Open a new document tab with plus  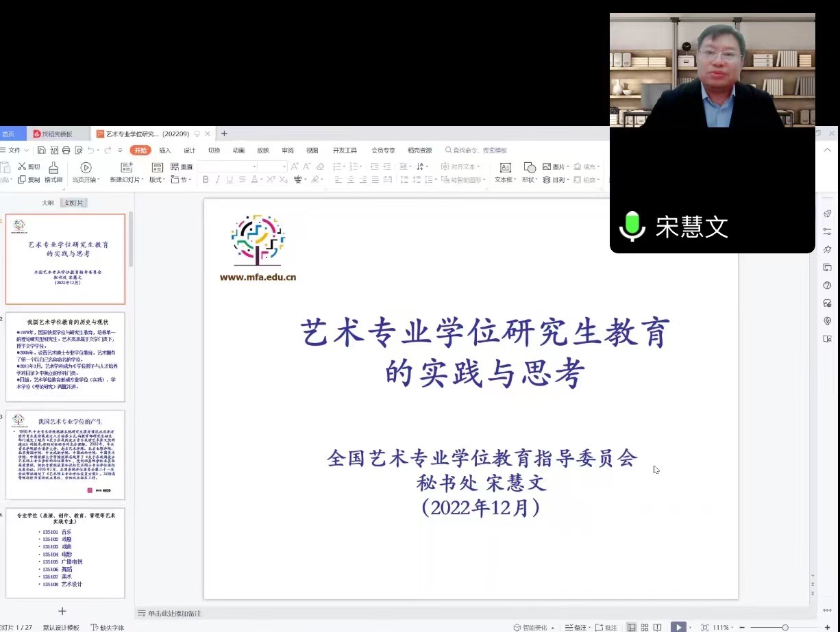(224, 134)
